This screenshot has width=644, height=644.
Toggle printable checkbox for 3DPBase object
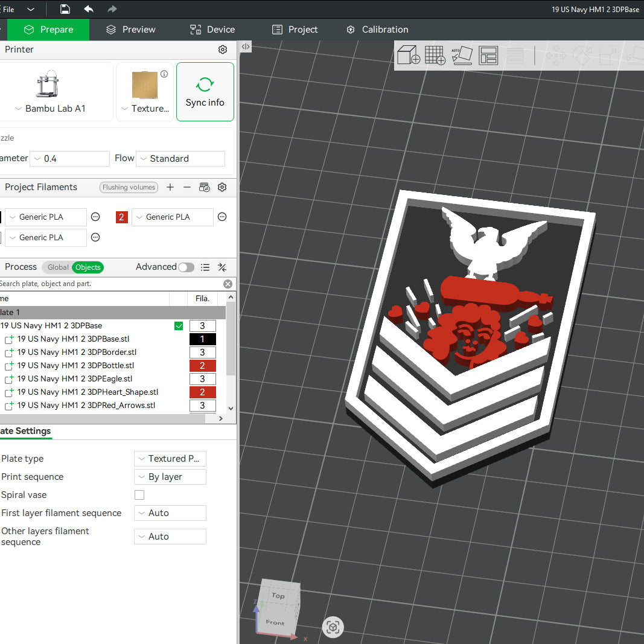coord(179,326)
